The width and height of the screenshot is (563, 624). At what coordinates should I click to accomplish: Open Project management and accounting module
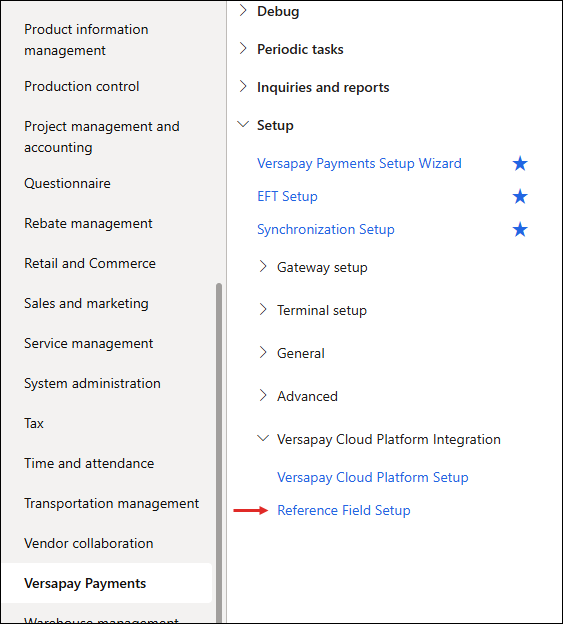pos(102,137)
